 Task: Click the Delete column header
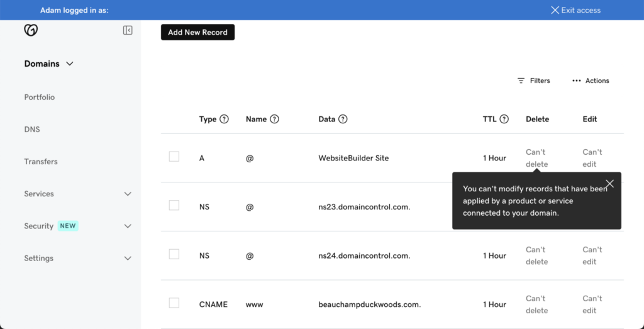pyautogui.click(x=537, y=119)
